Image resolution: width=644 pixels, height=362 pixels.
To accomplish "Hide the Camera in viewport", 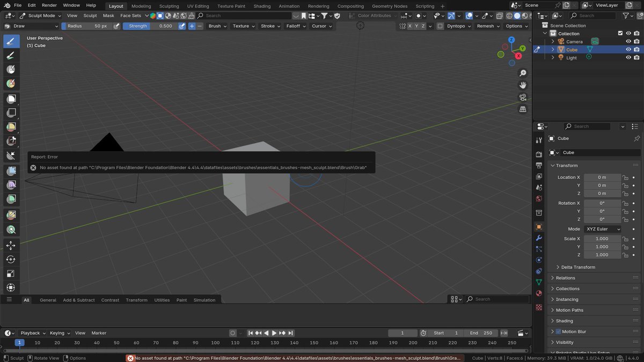I will point(628,41).
